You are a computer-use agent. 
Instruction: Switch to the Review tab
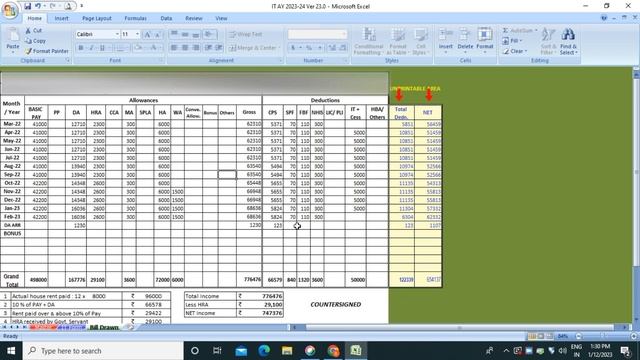pyautogui.click(x=193, y=18)
